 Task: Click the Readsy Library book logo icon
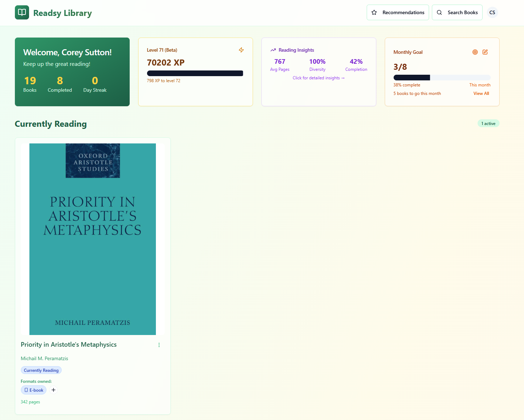[22, 12]
